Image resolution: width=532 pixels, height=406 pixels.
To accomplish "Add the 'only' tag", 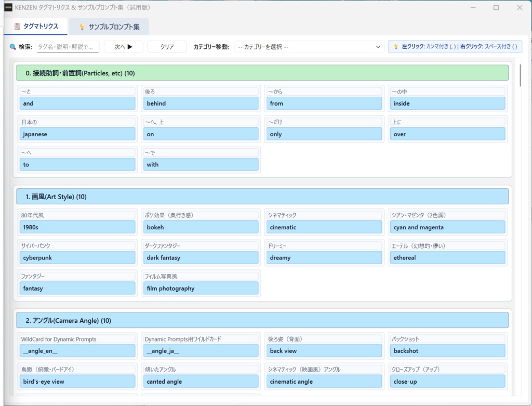I will 324,134.
